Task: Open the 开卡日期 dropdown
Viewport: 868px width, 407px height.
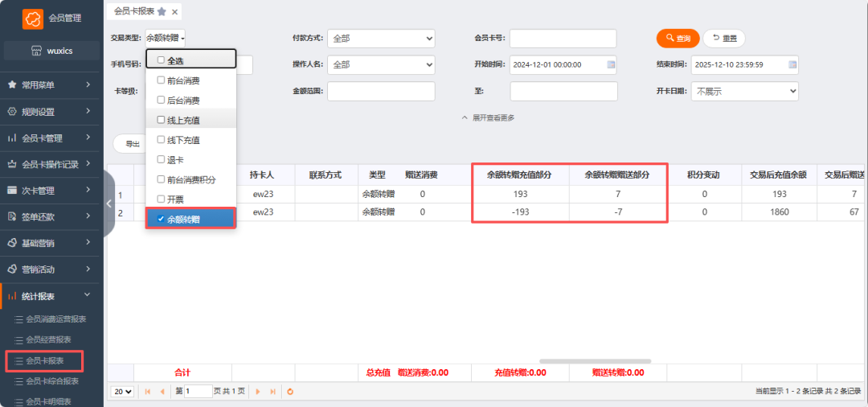Action: pyautogui.click(x=744, y=92)
